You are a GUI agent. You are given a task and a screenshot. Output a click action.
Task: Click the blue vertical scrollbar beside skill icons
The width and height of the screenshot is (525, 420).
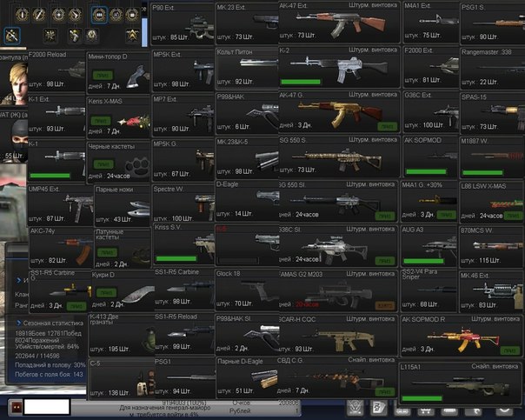144,32
